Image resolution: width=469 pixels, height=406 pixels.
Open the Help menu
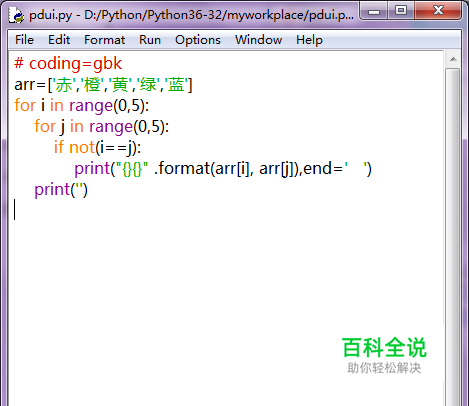(x=309, y=40)
